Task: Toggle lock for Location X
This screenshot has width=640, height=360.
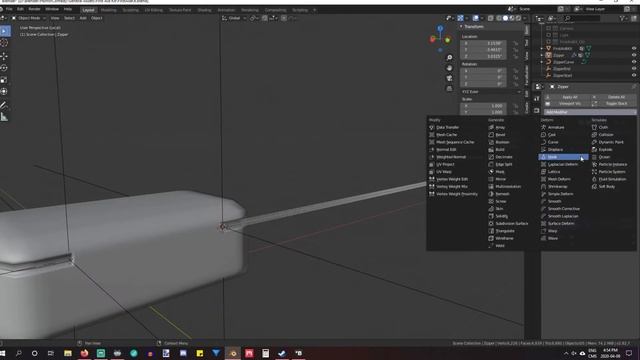Action: click(516, 43)
